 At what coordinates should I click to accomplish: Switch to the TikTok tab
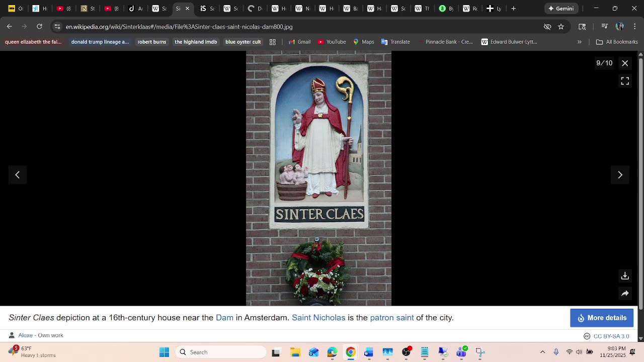coord(136,9)
